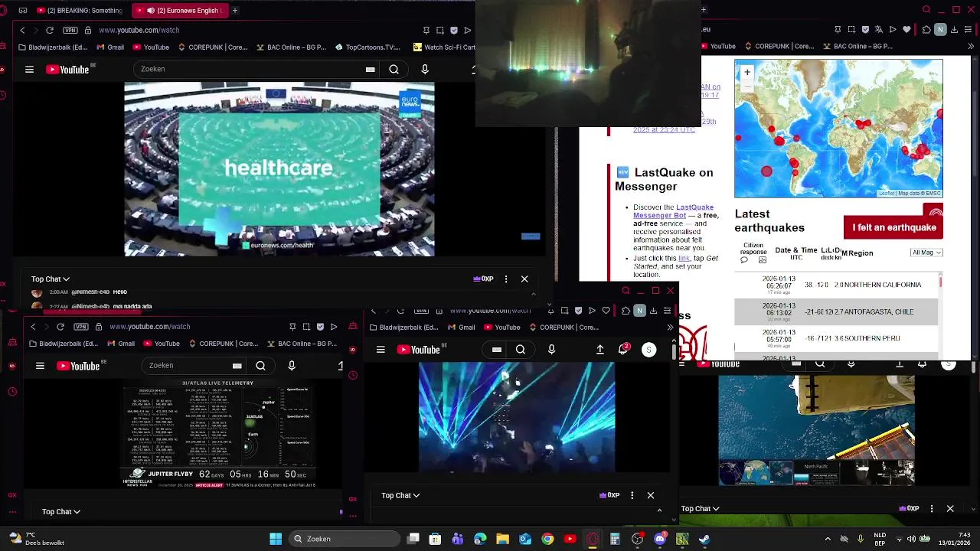Image resolution: width=980 pixels, height=551 pixels.
Task: Open BAC Online bookmark in Euronews window
Action: 291,47
